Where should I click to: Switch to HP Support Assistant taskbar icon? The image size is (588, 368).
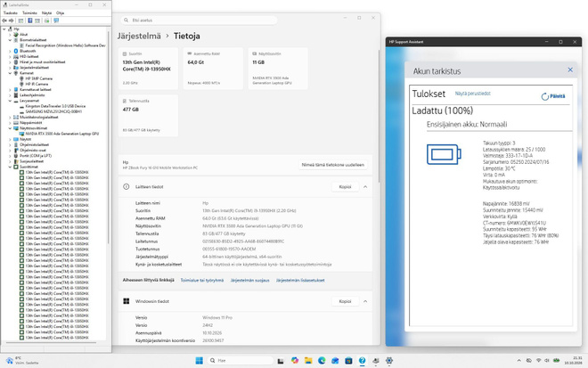point(363,361)
